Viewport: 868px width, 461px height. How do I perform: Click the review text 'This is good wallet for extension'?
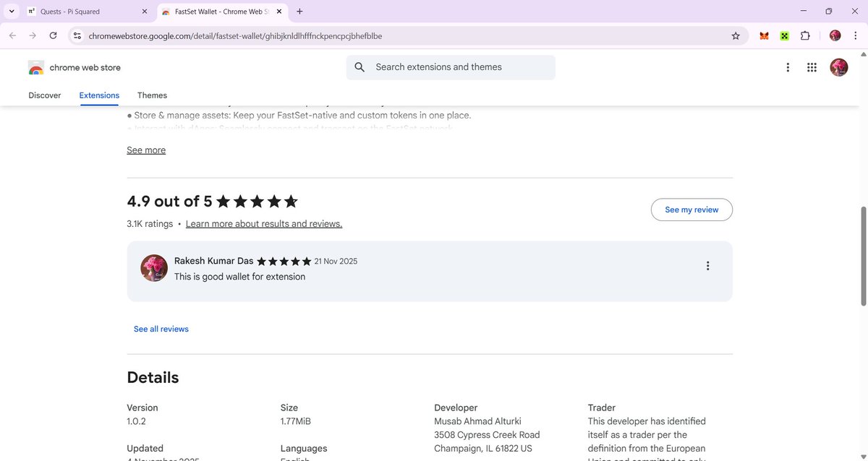(239, 277)
